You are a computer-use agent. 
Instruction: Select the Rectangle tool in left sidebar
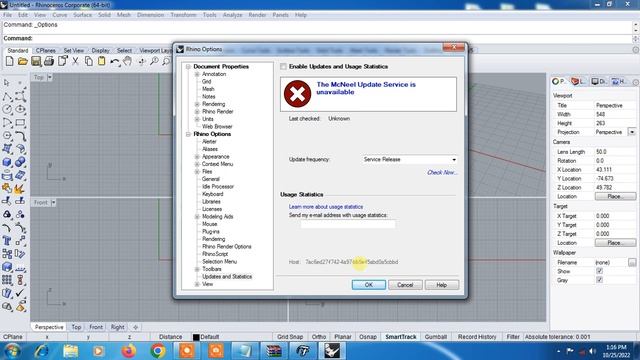pyautogui.click(x=20, y=123)
